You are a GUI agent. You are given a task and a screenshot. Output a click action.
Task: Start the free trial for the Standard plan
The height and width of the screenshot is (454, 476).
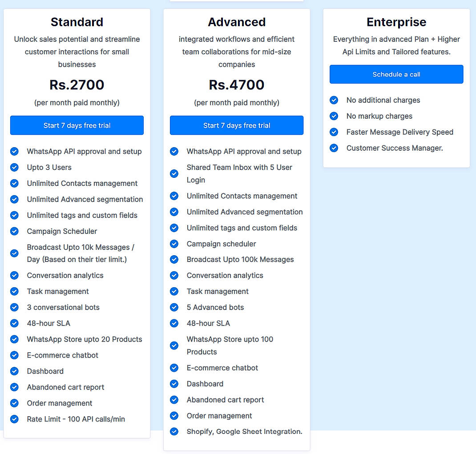(x=77, y=125)
